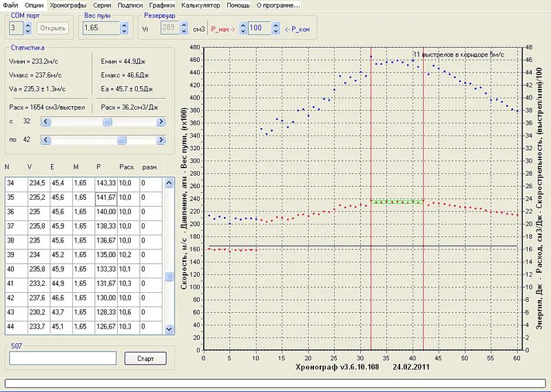Open the Файл menu

10,6
